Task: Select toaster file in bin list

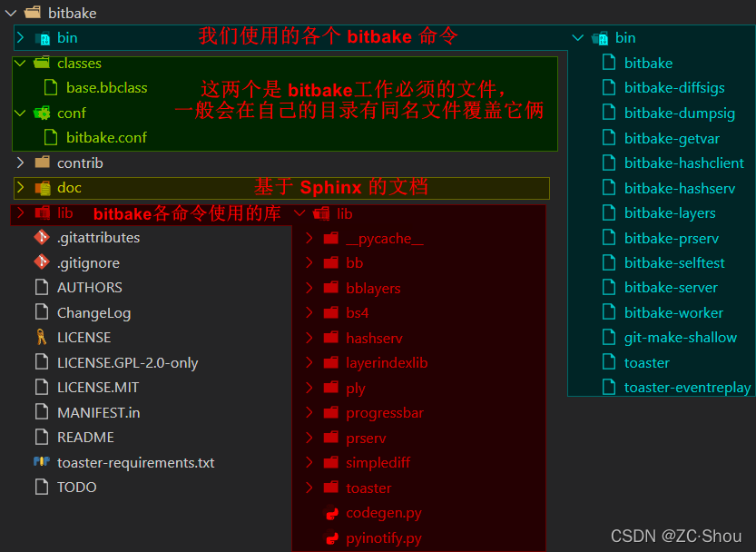Action: click(646, 363)
